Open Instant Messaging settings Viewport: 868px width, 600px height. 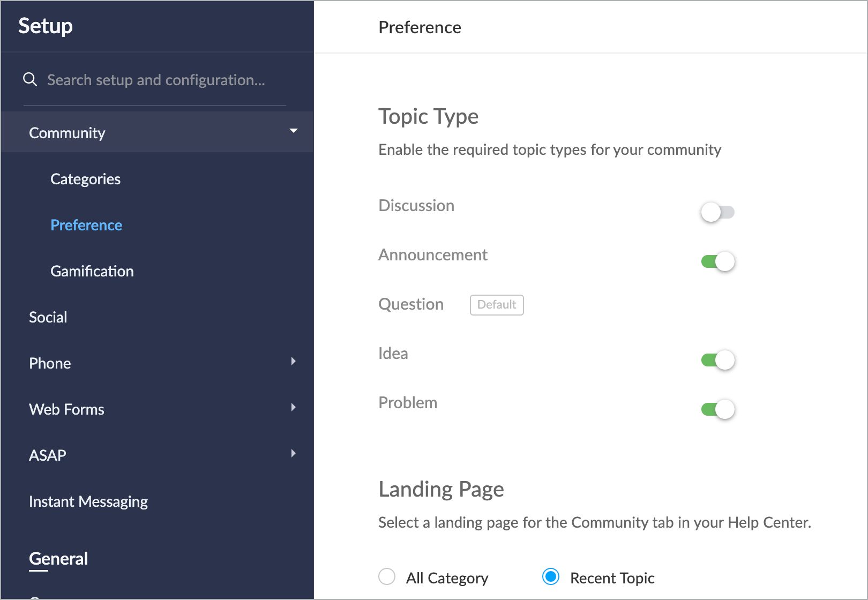coord(88,501)
